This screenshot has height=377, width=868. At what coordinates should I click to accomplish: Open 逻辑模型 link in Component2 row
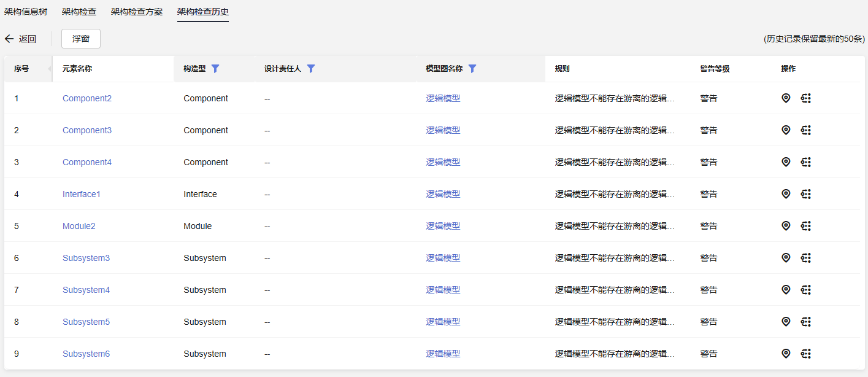(443, 98)
